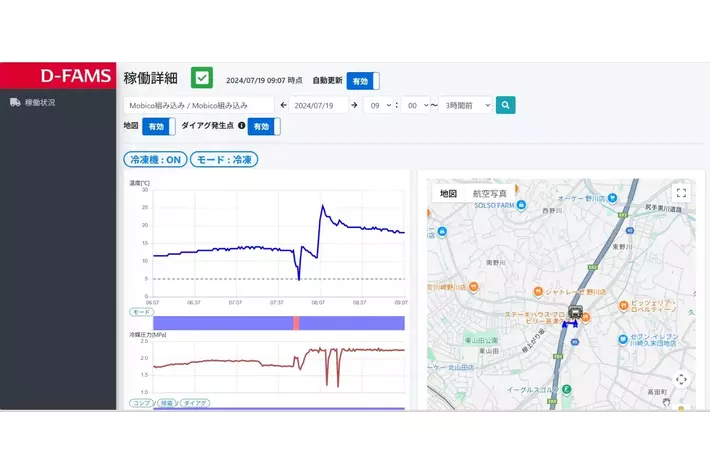Viewport: 710px width, 474px height.
Task: Select the 地図 map type tab
Action: pos(449,193)
